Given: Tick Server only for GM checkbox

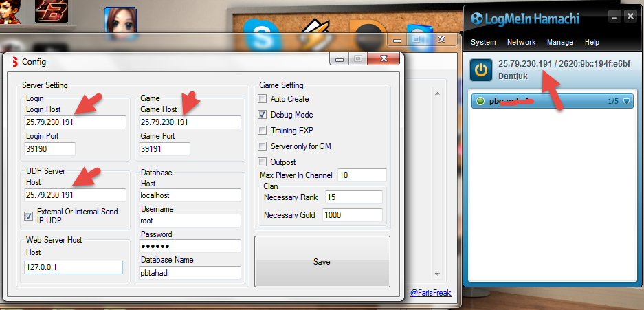Looking at the screenshot, I should point(262,146).
